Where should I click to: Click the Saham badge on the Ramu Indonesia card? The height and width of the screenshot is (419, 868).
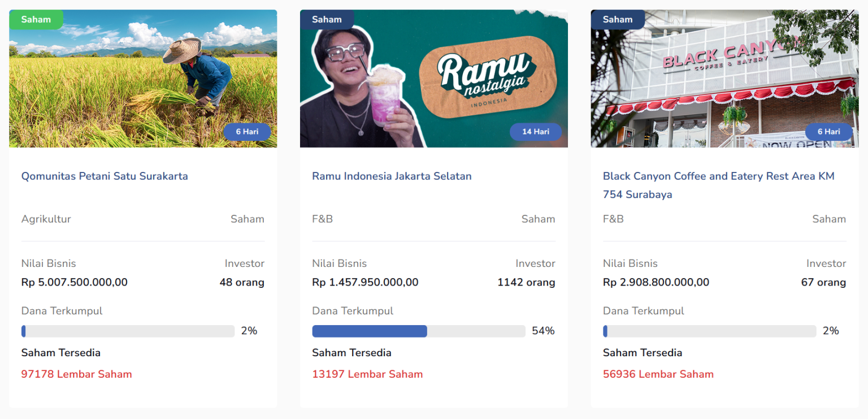pos(327,19)
